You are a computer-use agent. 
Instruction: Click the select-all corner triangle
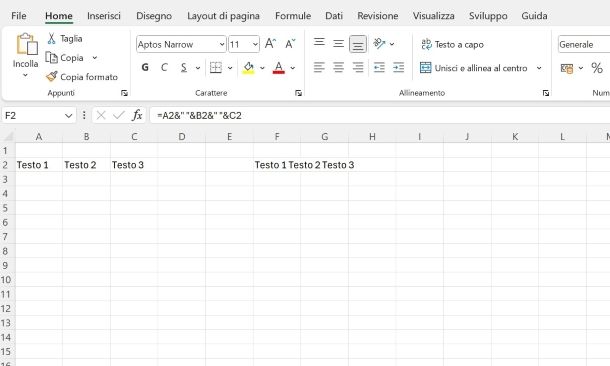[x=7, y=136]
